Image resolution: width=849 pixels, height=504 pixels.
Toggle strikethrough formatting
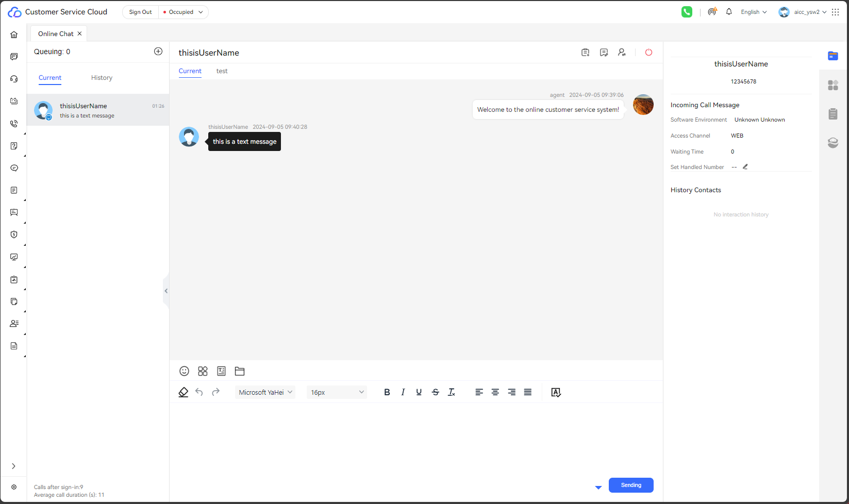pos(436,392)
